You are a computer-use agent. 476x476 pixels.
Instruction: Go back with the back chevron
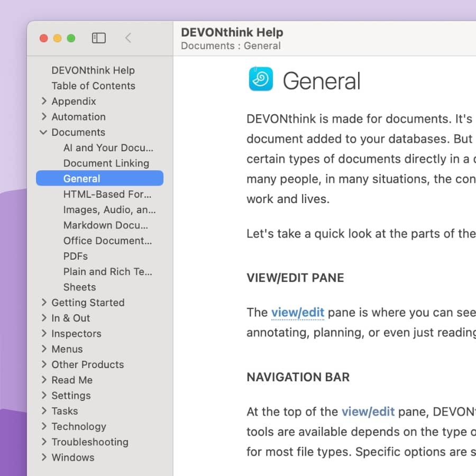pyautogui.click(x=128, y=38)
